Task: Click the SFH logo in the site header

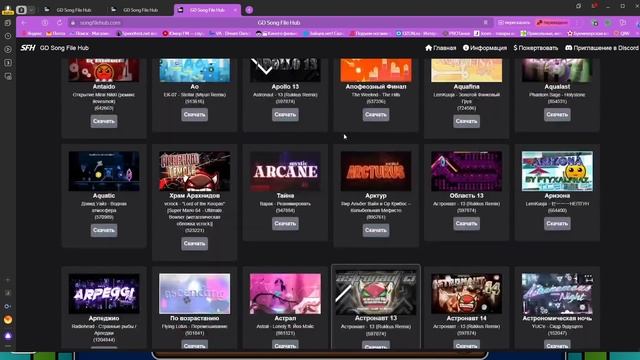Action: pyautogui.click(x=28, y=48)
